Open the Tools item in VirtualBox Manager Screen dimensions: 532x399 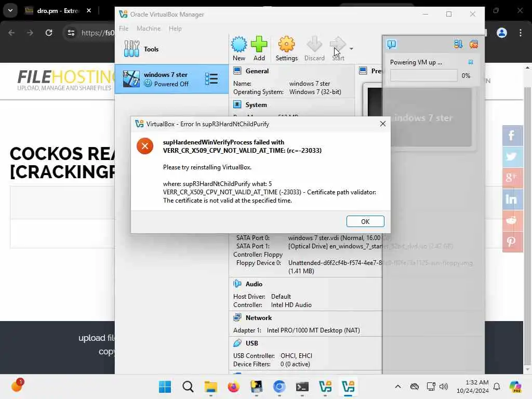pyautogui.click(x=171, y=49)
